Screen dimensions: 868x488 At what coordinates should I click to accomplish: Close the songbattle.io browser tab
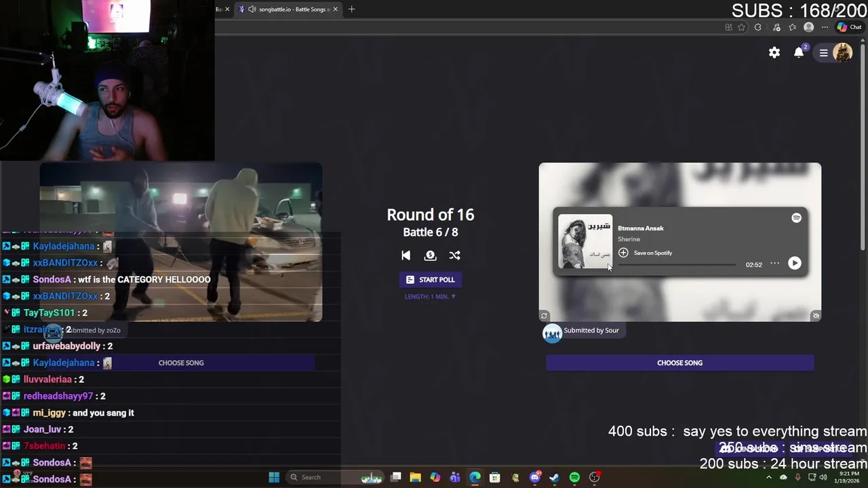tap(335, 9)
